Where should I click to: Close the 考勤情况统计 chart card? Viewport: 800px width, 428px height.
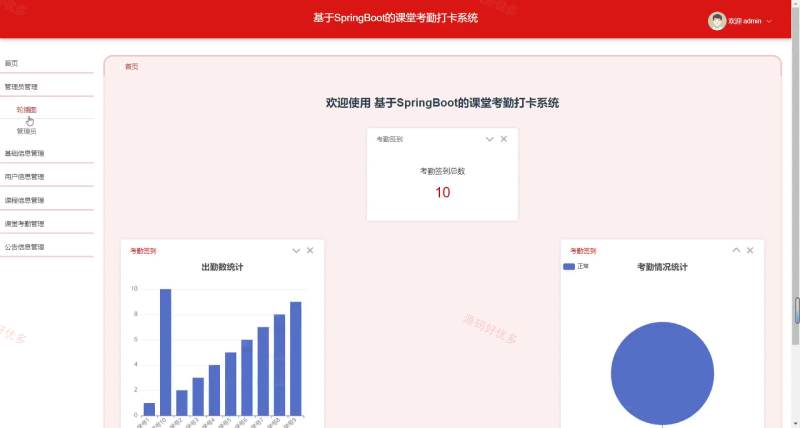pos(749,250)
